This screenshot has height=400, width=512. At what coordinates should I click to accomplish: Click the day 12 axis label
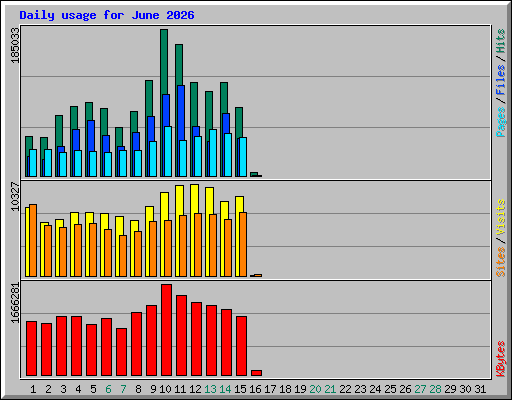coord(195,389)
